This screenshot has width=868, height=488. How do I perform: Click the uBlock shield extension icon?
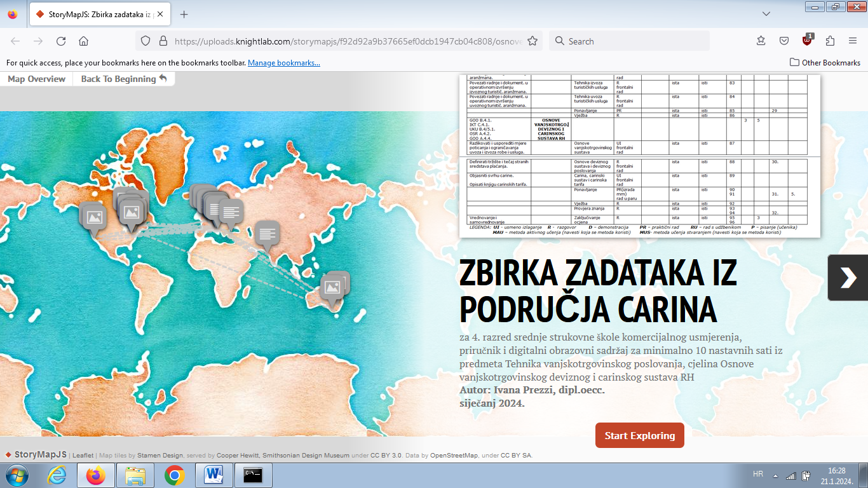coord(807,41)
